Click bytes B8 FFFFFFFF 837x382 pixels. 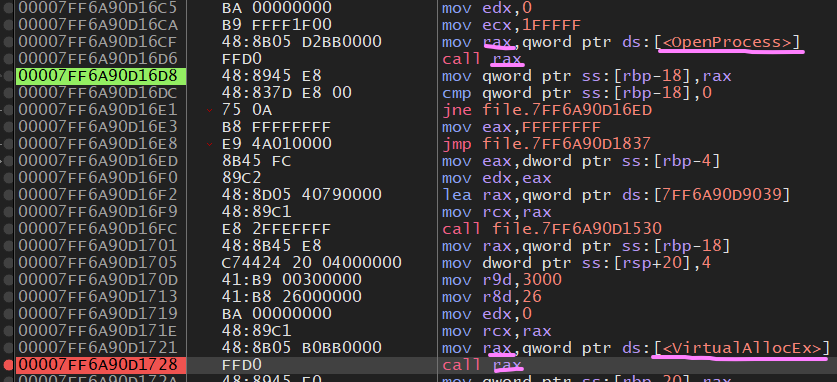tap(276, 127)
